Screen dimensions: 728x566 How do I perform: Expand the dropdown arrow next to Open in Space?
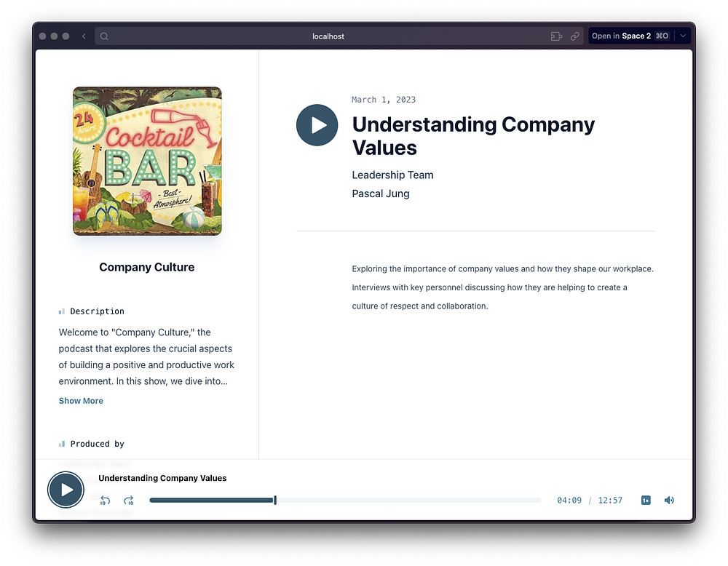click(683, 36)
